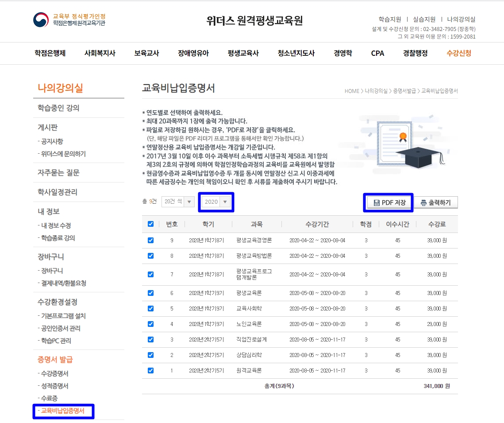The width and height of the screenshot is (504, 423).
Task: Open the 보육교사 menu
Action: click(x=146, y=53)
